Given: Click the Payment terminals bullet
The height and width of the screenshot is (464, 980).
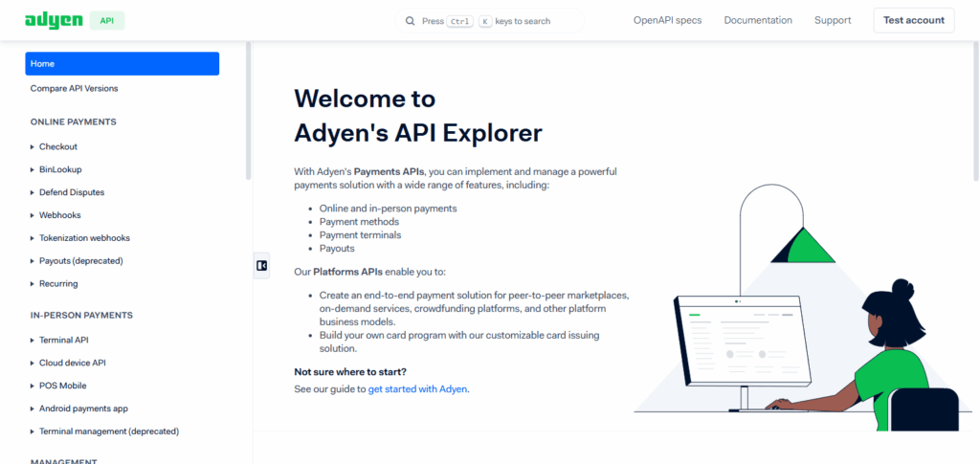Looking at the screenshot, I should (361, 235).
